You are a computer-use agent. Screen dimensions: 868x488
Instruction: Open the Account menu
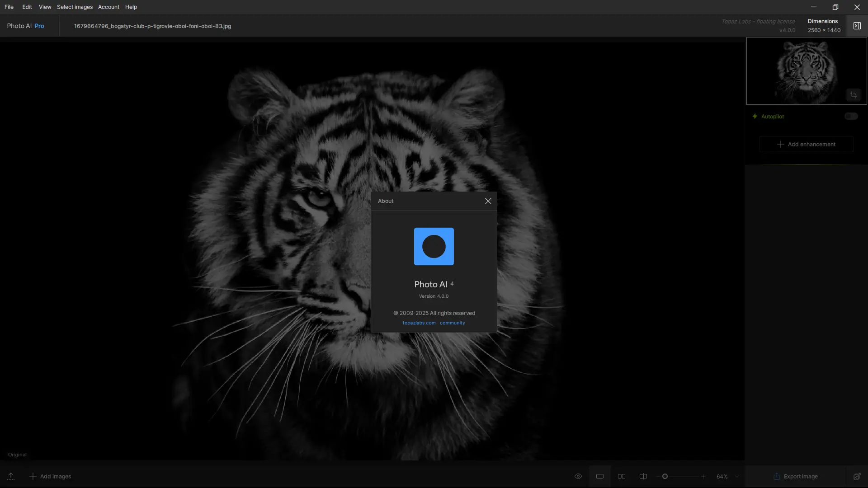[108, 7]
